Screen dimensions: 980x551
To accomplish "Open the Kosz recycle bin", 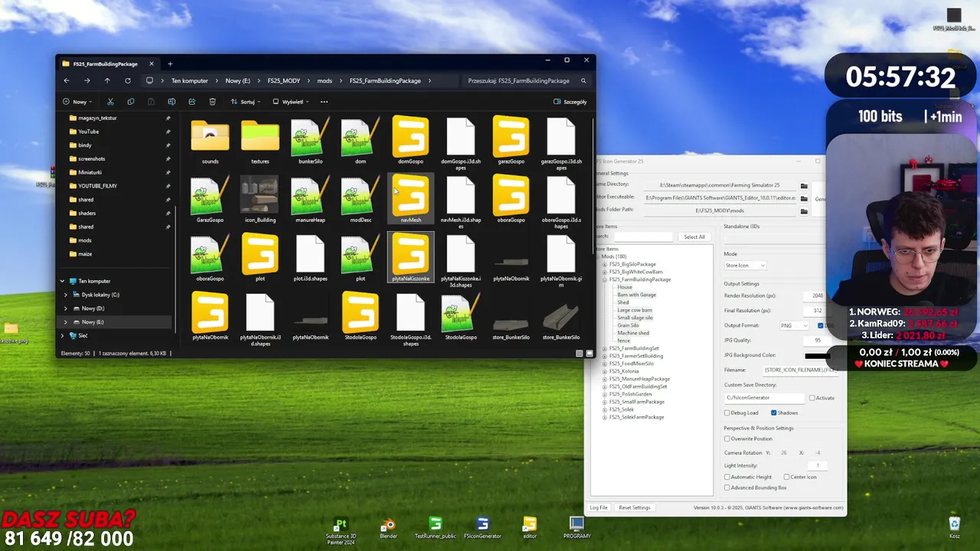I will [x=954, y=527].
